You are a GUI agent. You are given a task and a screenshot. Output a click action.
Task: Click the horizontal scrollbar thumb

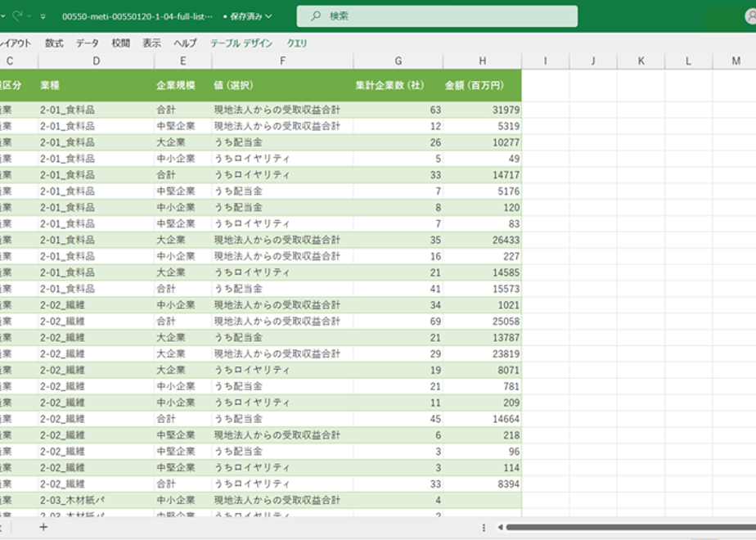coord(631,528)
